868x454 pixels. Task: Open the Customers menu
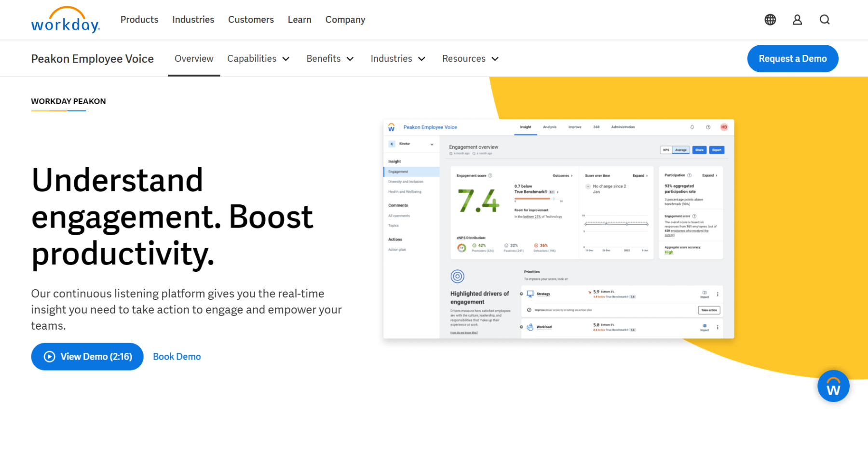tap(251, 20)
